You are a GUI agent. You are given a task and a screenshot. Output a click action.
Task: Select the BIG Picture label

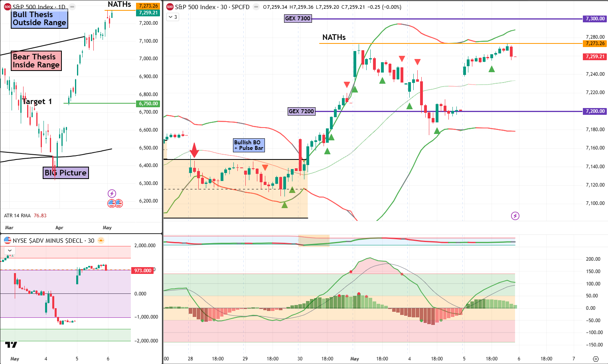coord(66,173)
